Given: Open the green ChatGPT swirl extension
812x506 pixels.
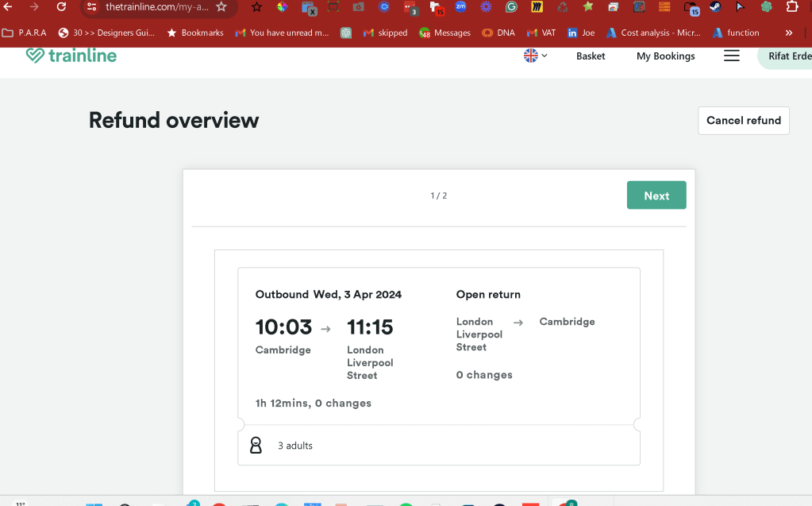Looking at the screenshot, I should (767, 6).
